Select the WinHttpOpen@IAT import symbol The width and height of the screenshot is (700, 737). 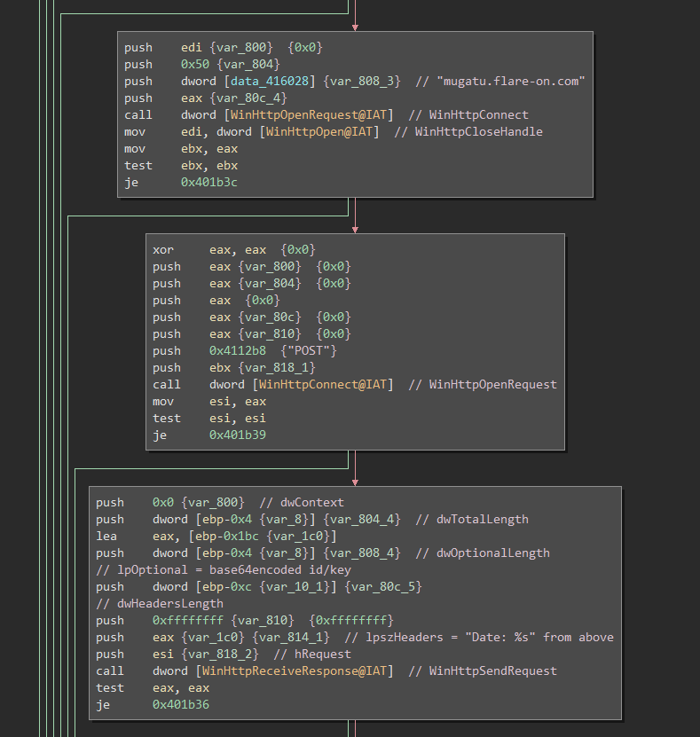[319, 132]
